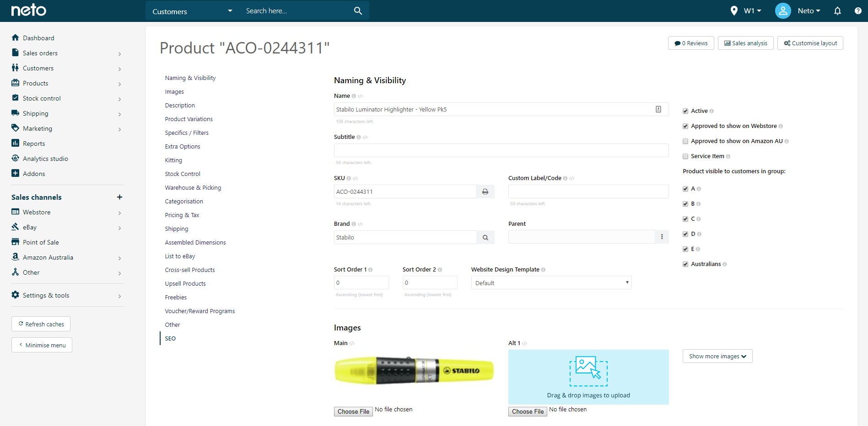Click the Brand search magnifier icon
This screenshot has height=426, width=868.
coord(485,237)
